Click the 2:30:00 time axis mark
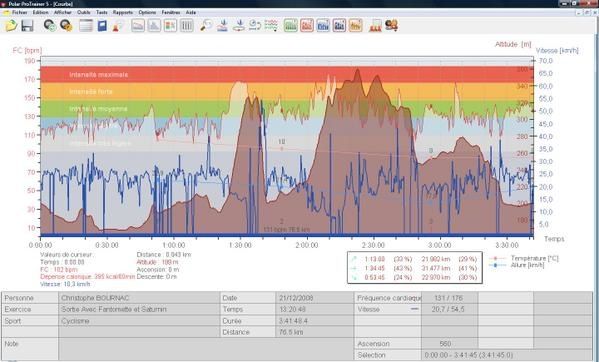This screenshot has height=362, width=599. (373, 245)
